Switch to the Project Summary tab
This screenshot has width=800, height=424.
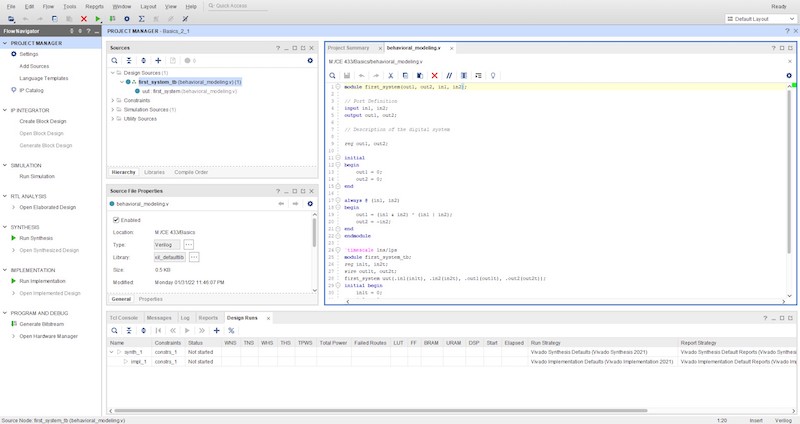click(349, 47)
